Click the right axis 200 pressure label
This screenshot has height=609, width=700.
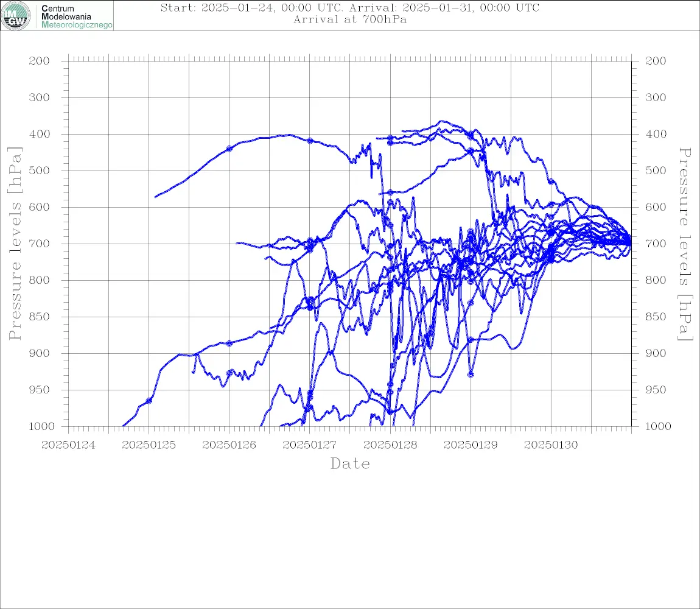(656, 61)
